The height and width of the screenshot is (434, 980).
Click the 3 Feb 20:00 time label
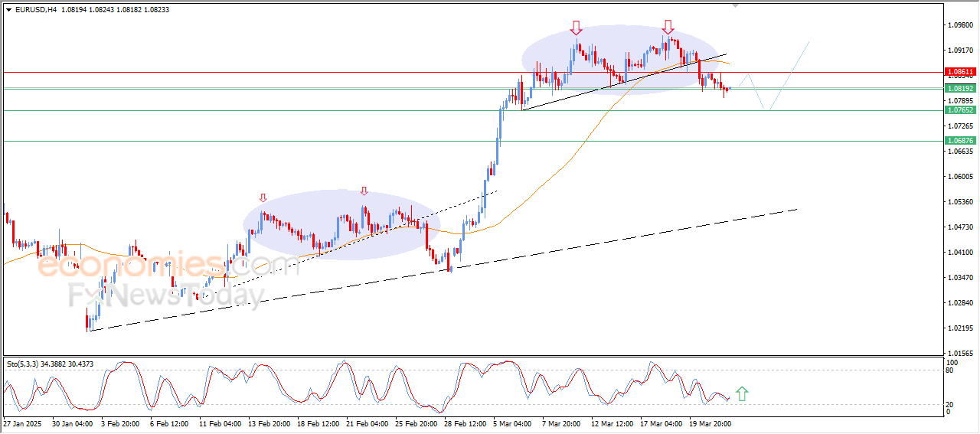coord(121,423)
